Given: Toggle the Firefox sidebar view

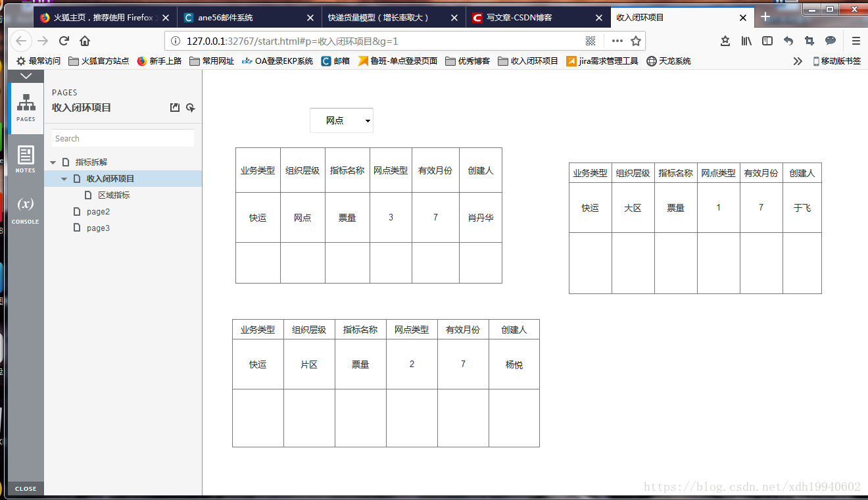Looking at the screenshot, I should [x=767, y=41].
